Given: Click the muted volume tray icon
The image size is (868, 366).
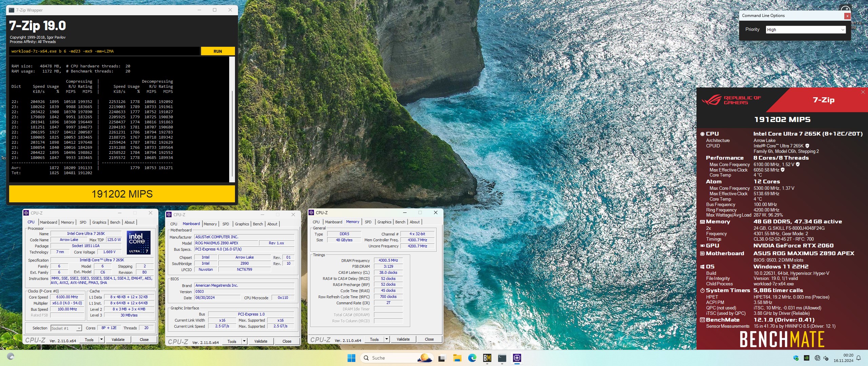Looking at the screenshot, I should pyautogui.click(x=826, y=358).
